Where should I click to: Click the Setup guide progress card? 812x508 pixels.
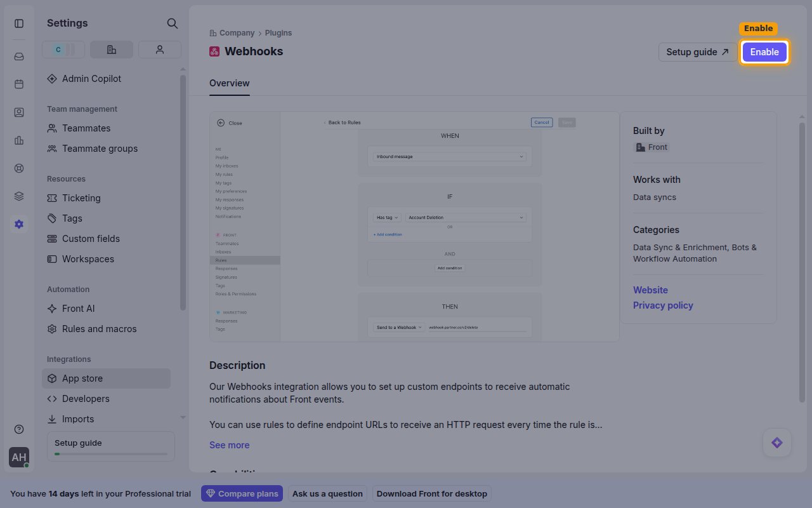click(x=111, y=448)
